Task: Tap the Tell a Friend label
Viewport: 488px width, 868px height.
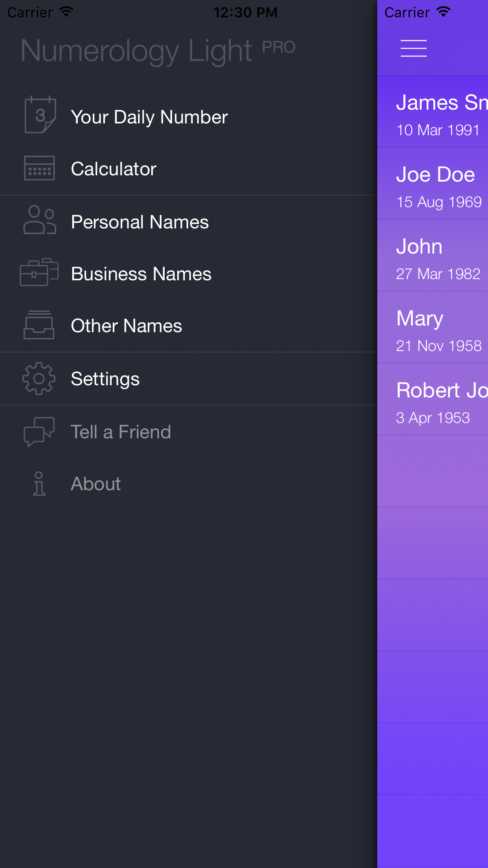Action: coord(121,432)
